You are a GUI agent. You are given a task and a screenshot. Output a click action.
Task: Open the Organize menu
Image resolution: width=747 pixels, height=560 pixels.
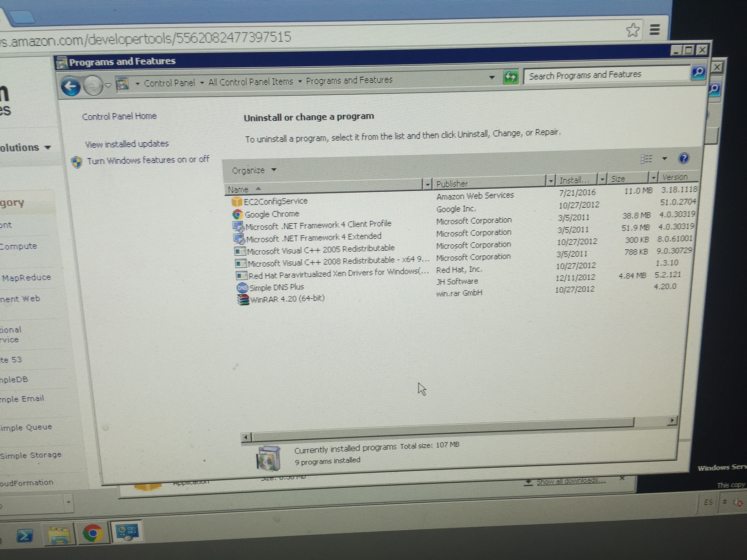click(254, 170)
